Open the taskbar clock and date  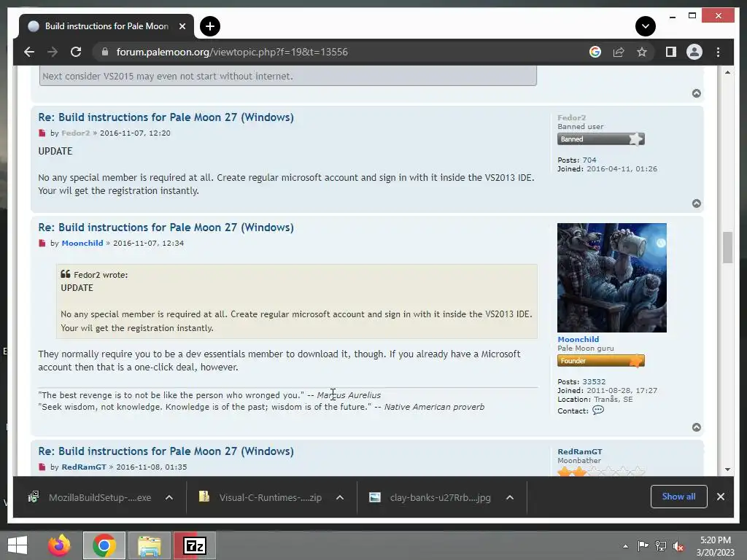pos(715,546)
